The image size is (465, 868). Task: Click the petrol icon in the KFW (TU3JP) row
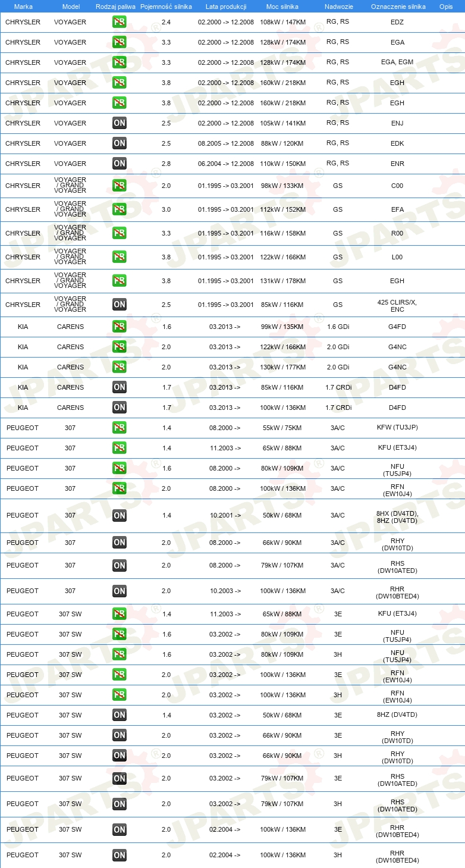tap(120, 428)
